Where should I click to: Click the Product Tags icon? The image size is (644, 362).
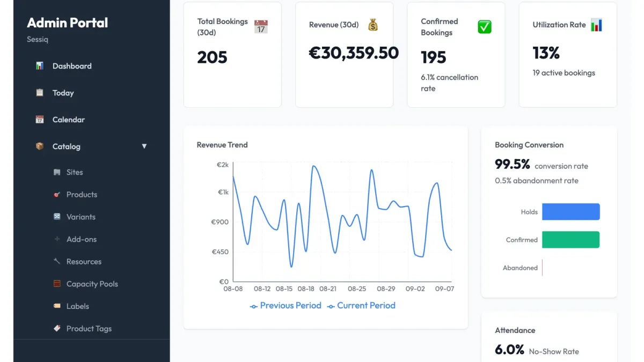click(57, 329)
